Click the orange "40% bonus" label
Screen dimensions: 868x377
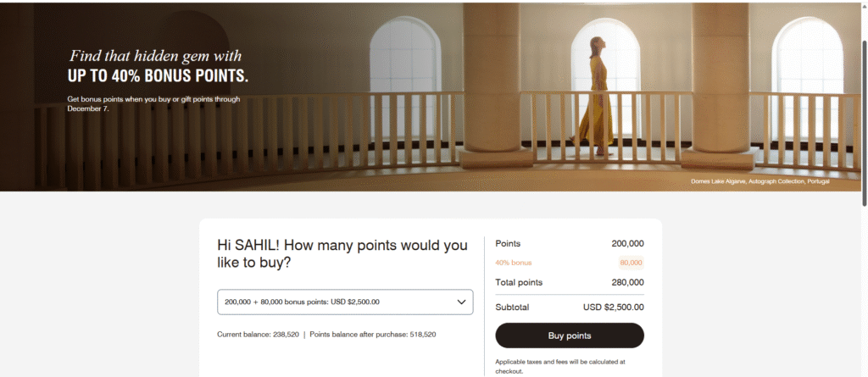pos(514,263)
